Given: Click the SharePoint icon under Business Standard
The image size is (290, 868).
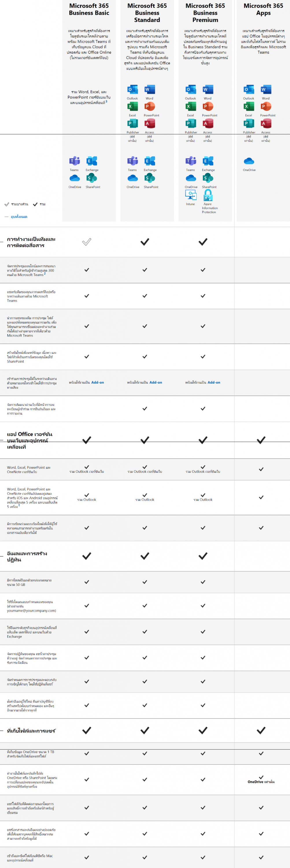Looking at the screenshot, I should pos(150,178).
